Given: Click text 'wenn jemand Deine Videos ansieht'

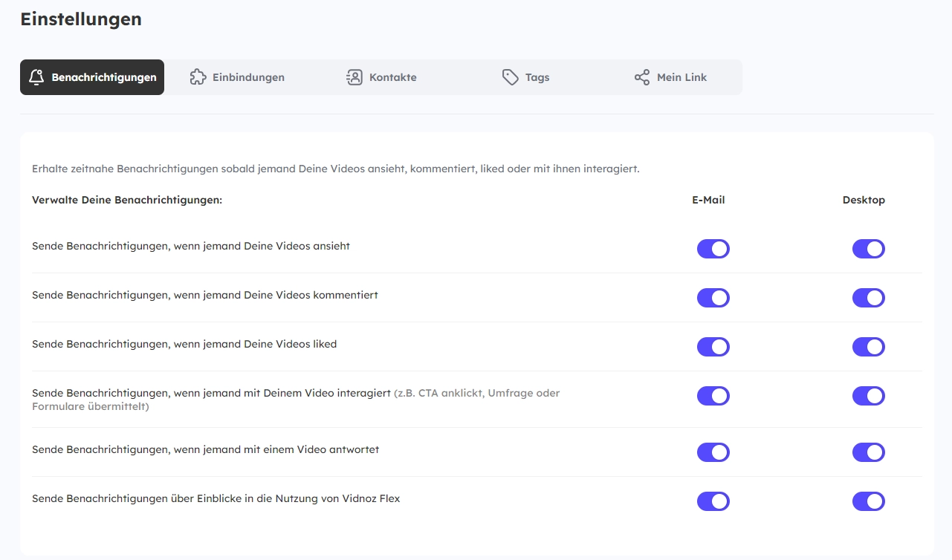Looking at the screenshot, I should coord(262,246).
